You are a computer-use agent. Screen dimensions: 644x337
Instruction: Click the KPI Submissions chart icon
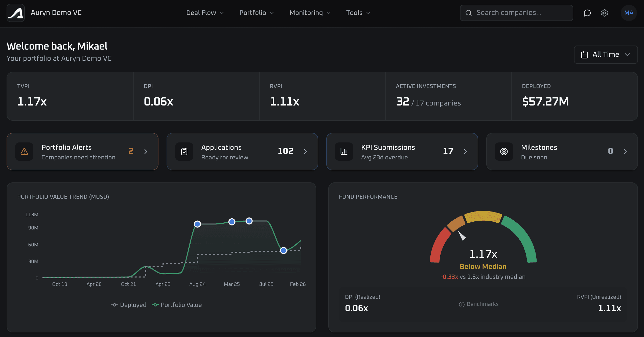point(344,151)
